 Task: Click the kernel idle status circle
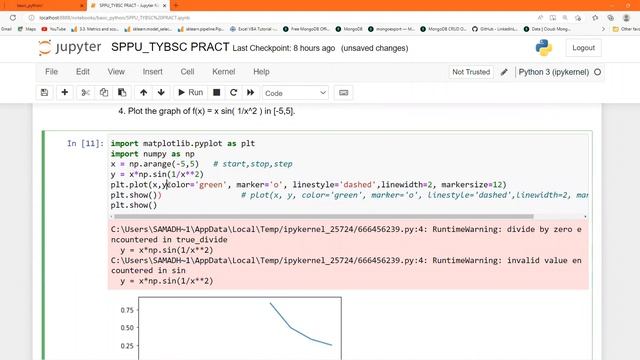point(598,72)
